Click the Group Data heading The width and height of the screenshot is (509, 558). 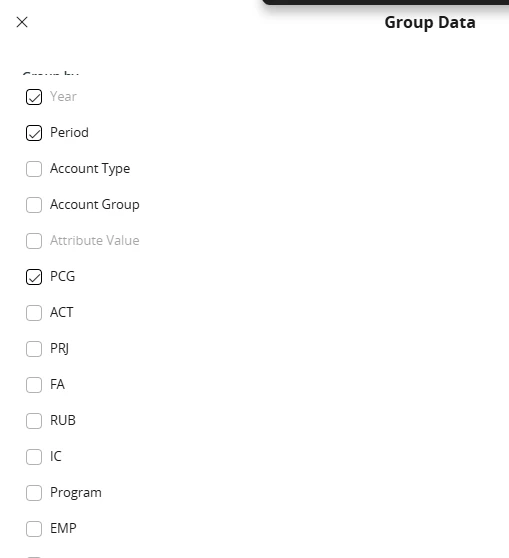430,22
